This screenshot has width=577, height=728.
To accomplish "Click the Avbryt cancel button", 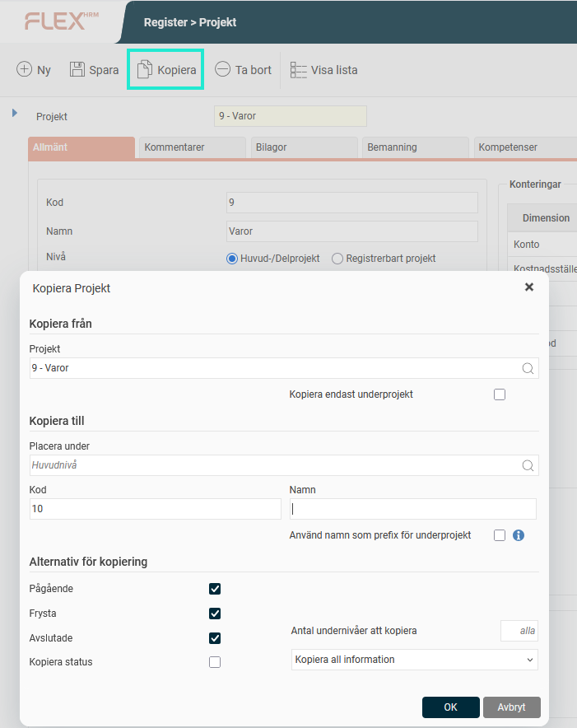I will click(x=511, y=707).
